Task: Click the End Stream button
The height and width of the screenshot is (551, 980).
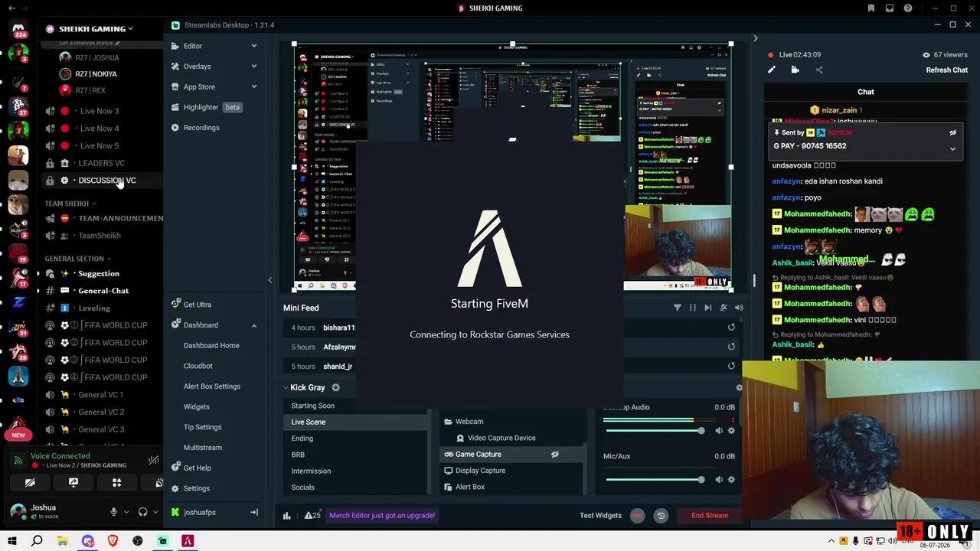Action: [710, 516]
